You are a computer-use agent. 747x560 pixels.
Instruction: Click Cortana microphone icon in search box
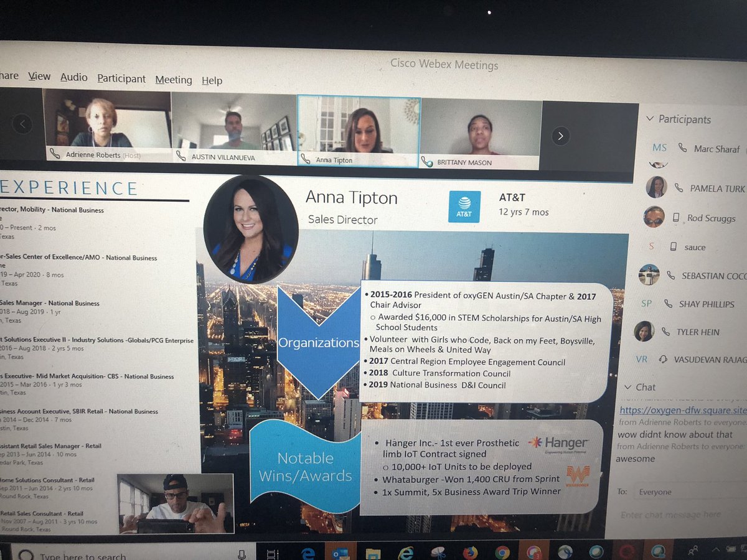(242, 554)
